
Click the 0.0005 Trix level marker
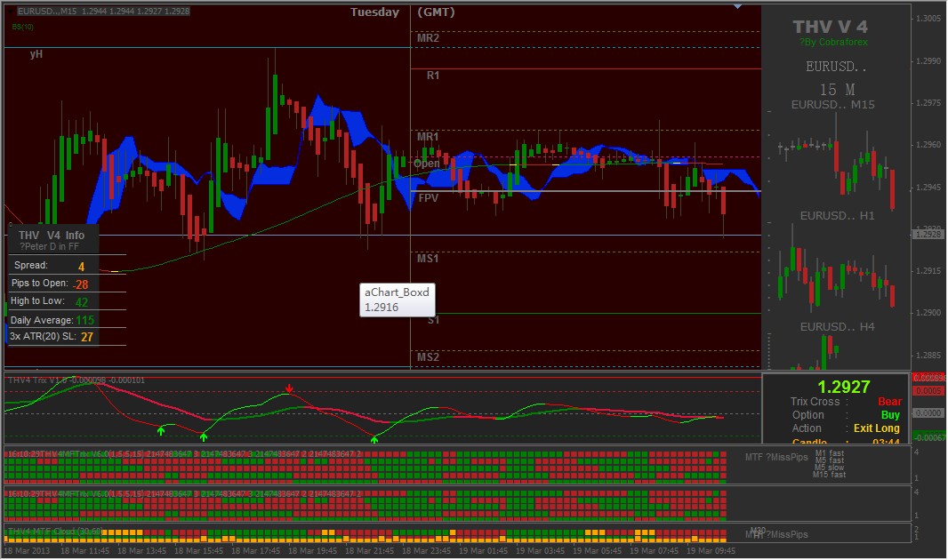(x=928, y=391)
